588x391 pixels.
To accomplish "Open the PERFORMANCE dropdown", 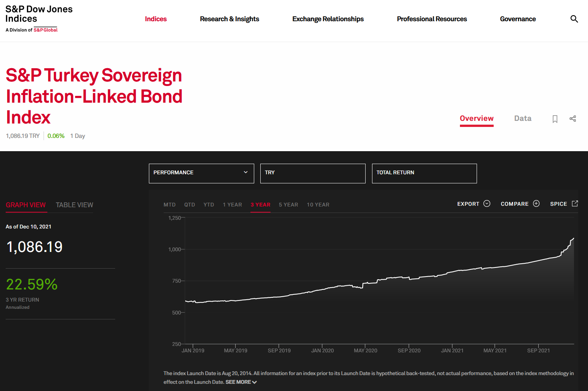I will 202,174.
